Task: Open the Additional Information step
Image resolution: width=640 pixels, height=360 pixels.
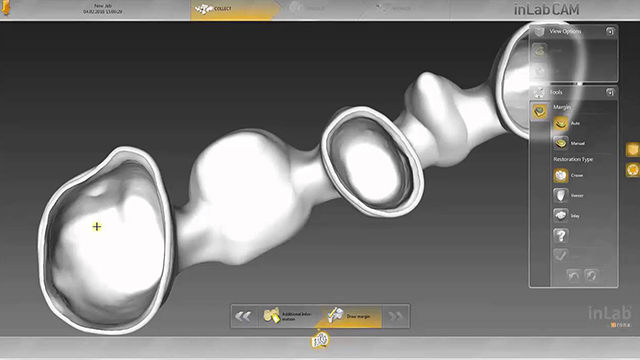Action: pos(287,316)
